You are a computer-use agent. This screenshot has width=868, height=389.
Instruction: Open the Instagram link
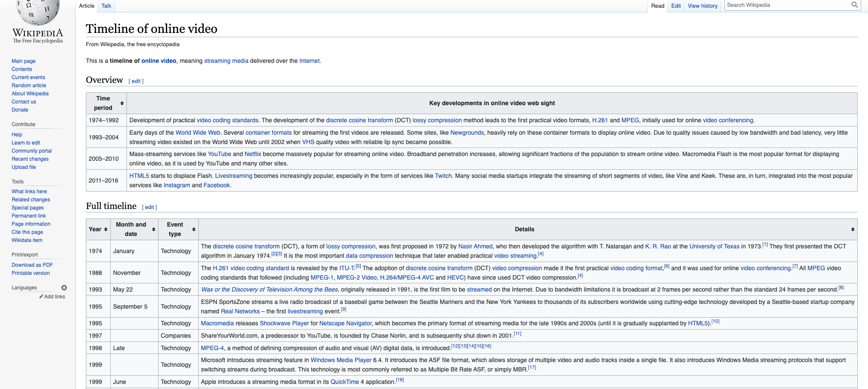[177, 185]
